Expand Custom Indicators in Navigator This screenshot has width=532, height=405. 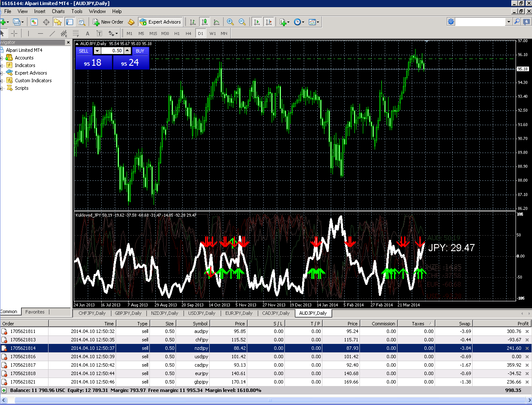point(2,80)
